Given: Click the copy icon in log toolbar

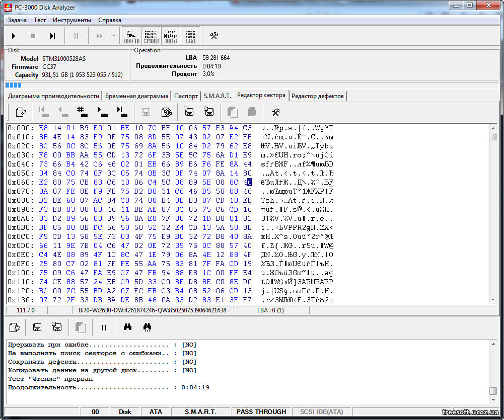Looking at the screenshot, I should click(81, 327).
